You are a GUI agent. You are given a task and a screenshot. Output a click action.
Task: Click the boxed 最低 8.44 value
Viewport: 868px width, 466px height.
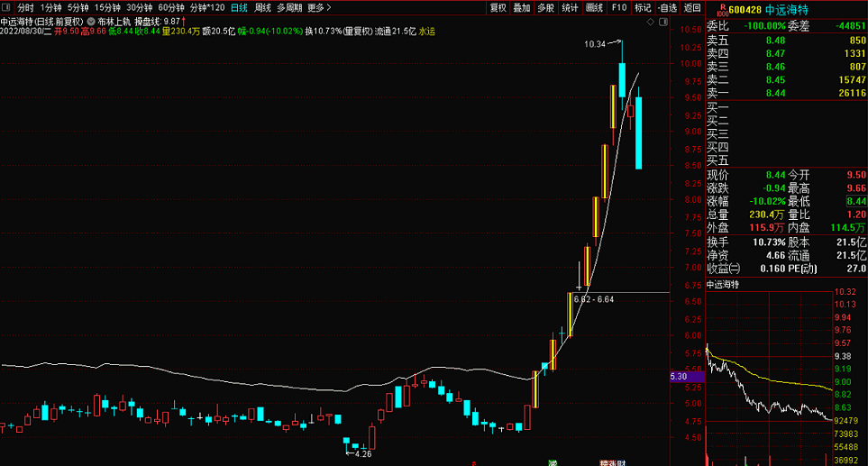coord(856,202)
